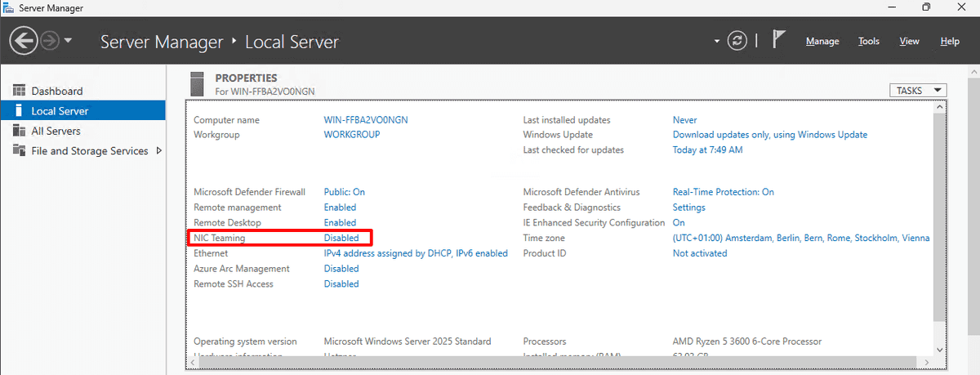The height and width of the screenshot is (375, 980).
Task: Click the Local Server sidebar icon
Action: [17, 110]
